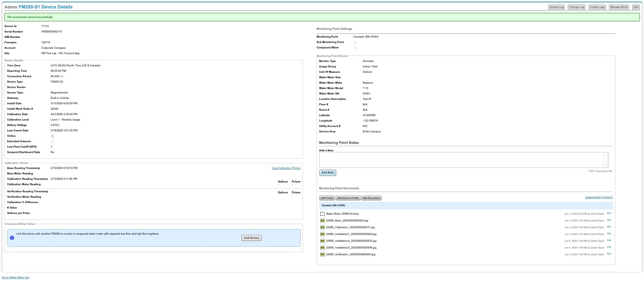Click Edit link for 22690_Base image
The width and height of the screenshot is (644, 282).
pos(609,220)
